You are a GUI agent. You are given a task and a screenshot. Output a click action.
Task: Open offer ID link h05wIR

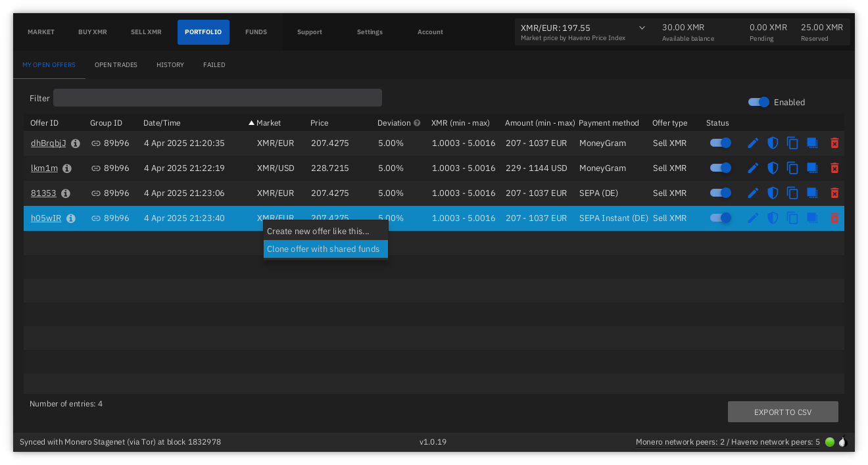(46, 218)
